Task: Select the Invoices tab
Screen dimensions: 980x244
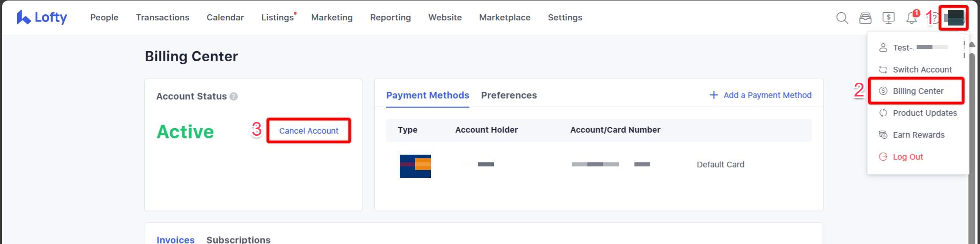Action: [175, 239]
